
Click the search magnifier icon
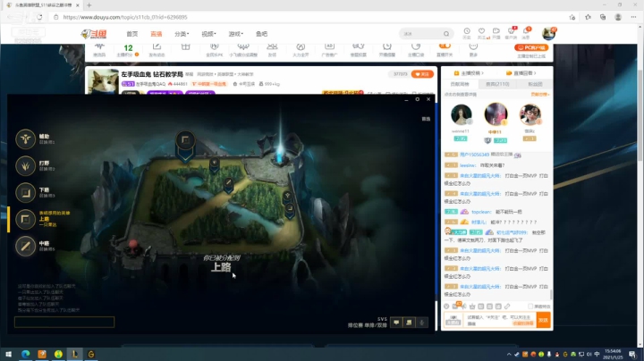tap(446, 34)
